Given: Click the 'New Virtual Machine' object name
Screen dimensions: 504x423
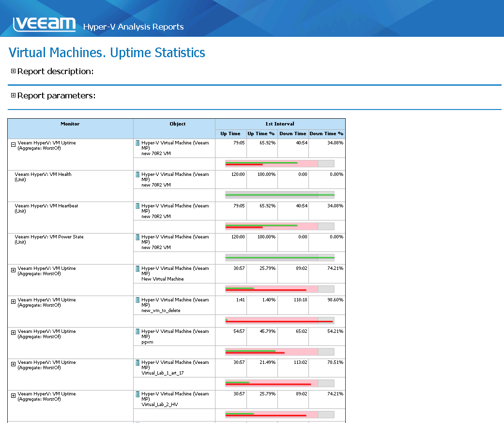Looking at the screenshot, I should (163, 279).
